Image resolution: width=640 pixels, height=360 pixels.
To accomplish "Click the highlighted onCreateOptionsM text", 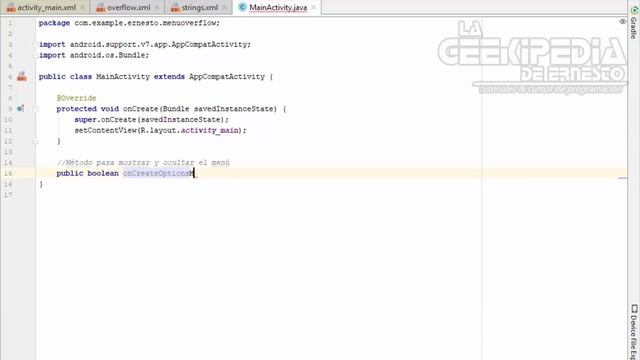I will (x=158, y=173).
